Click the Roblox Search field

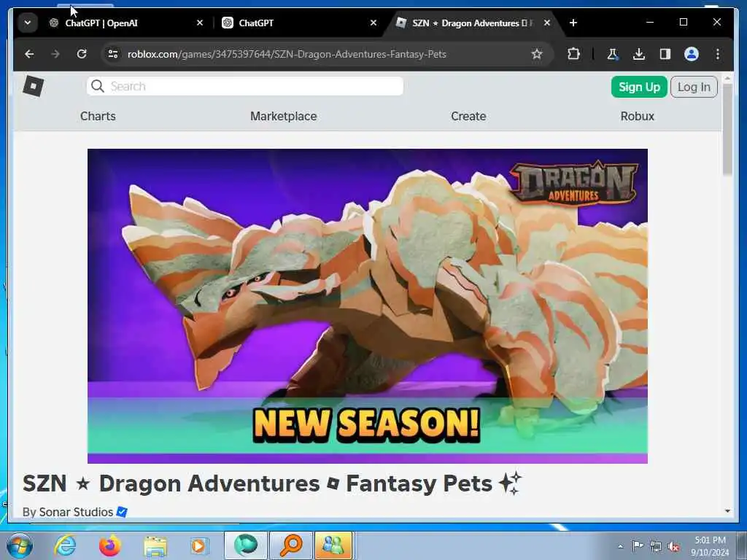pos(245,86)
